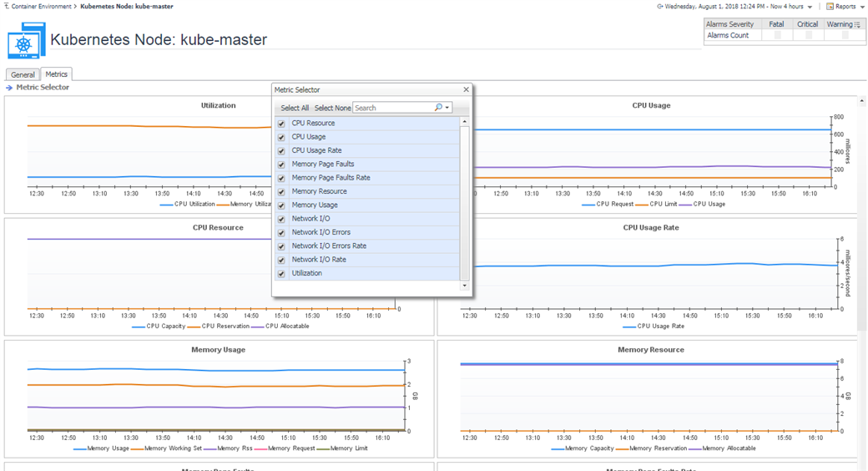Open the Metric Selector link
The image size is (868, 471).
tap(43, 87)
